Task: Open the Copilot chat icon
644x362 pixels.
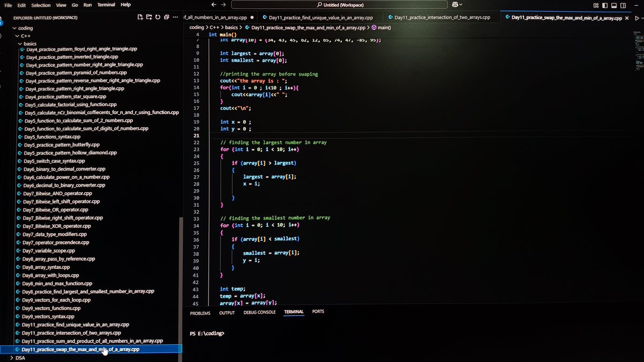Action: pyautogui.click(x=455, y=5)
